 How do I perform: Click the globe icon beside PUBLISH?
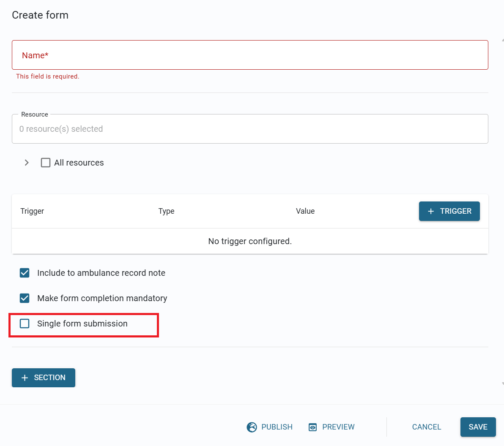252,427
